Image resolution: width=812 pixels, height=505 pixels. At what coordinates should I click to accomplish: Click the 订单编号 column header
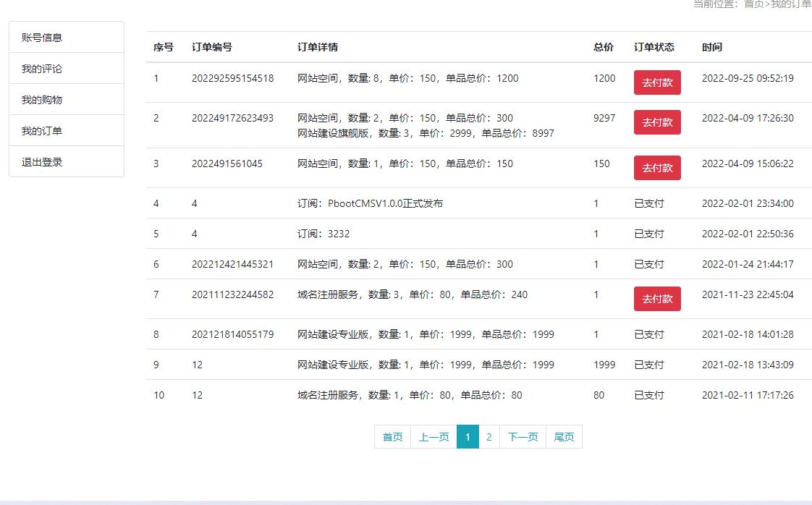coord(211,47)
